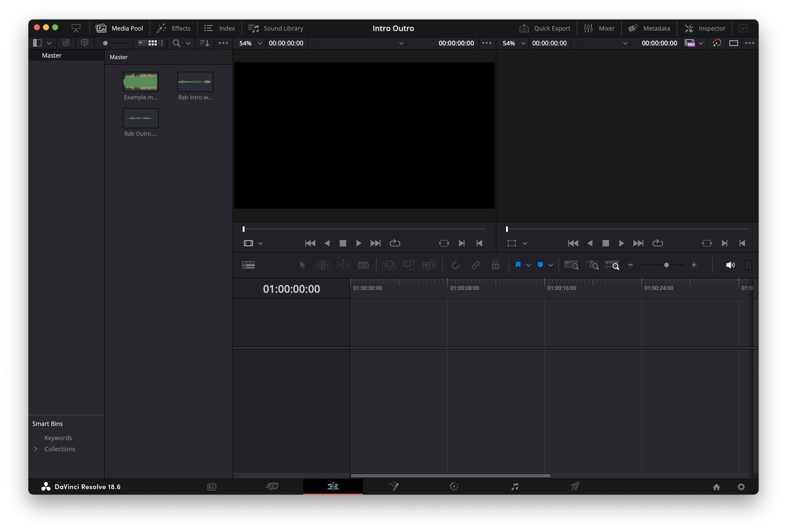Select the Rab Intro clip thumbnail
The image size is (787, 532).
[195, 82]
